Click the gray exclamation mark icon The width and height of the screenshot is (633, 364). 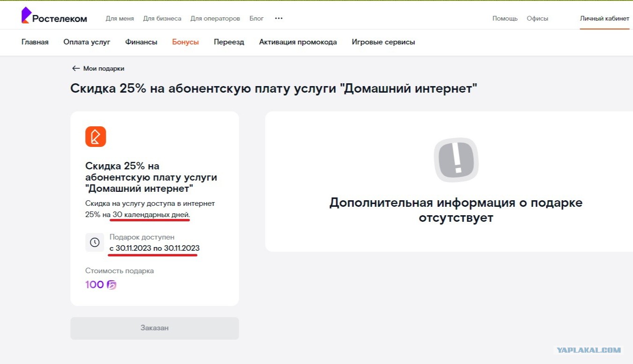pyautogui.click(x=456, y=160)
